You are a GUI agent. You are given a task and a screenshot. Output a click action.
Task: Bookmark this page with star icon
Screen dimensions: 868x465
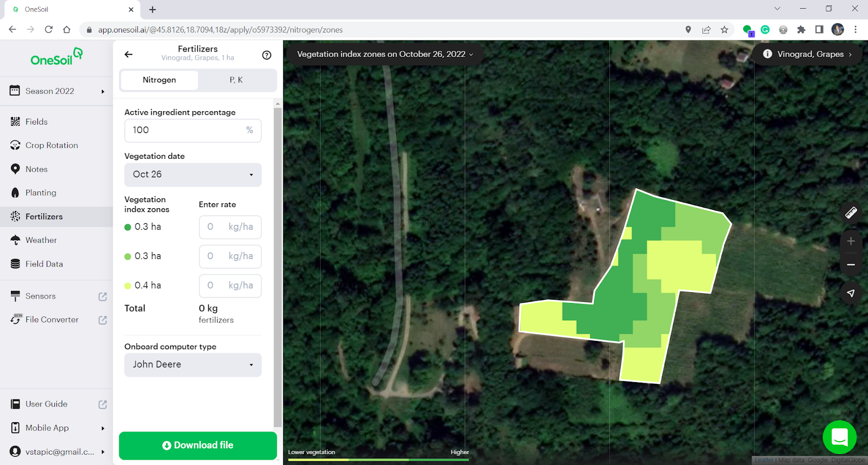coord(724,30)
